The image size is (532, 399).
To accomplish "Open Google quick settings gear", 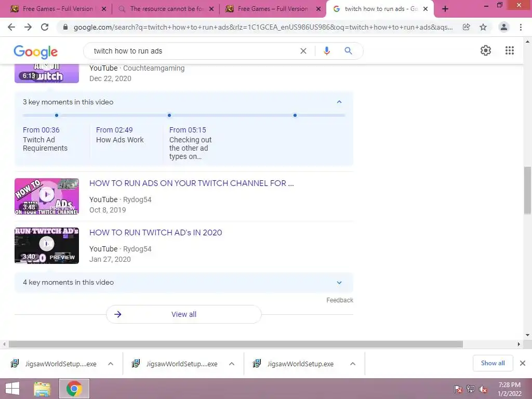I will [486, 50].
